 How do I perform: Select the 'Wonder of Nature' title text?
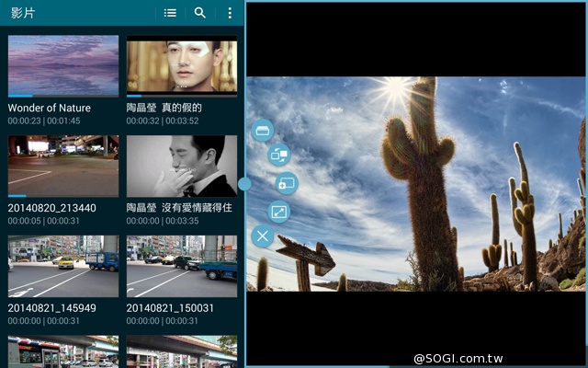50,109
